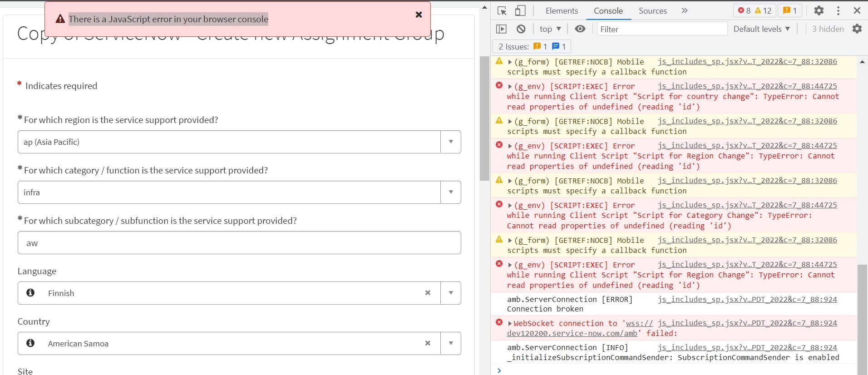
Task: Dismiss the JavaScript error alert banner
Action: pos(419,15)
